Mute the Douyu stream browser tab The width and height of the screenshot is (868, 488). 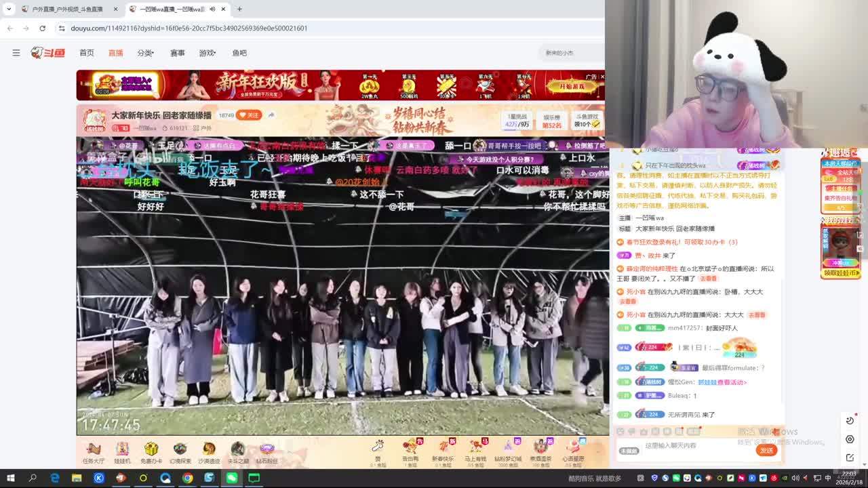pos(212,9)
